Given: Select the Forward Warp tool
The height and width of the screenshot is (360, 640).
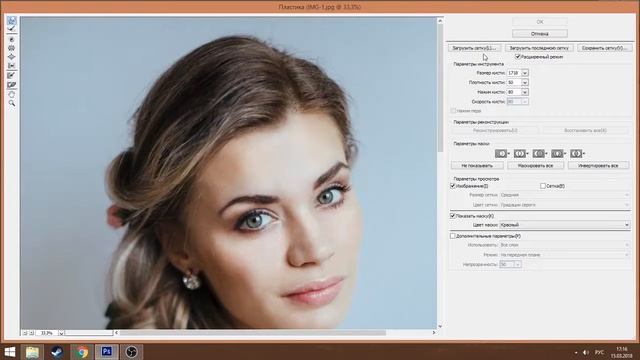Looking at the screenshot, I should 11,20.
